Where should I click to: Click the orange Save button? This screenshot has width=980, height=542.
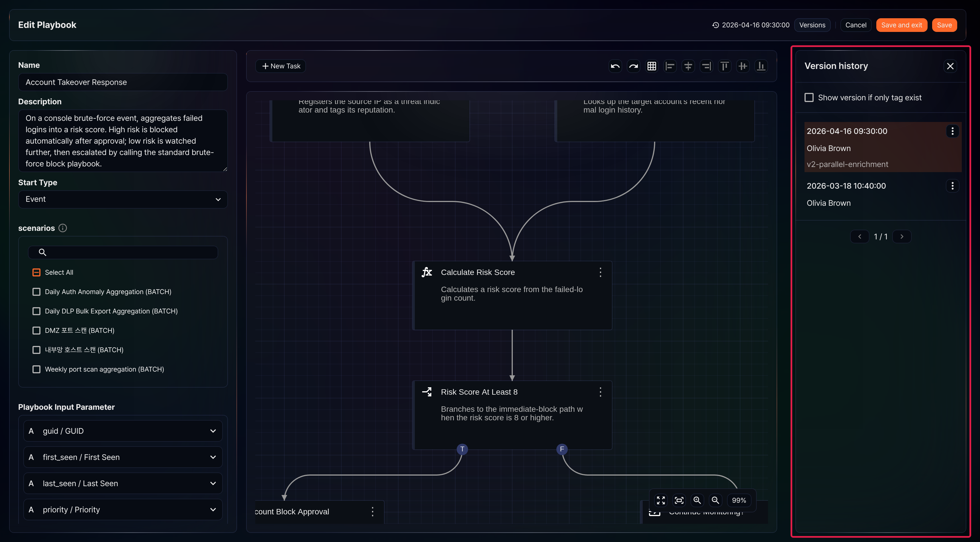point(944,25)
